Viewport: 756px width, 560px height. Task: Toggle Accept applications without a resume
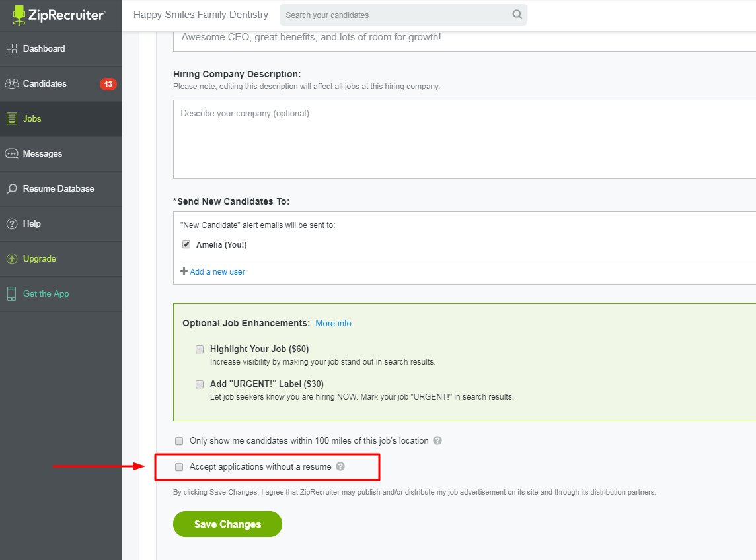pos(179,467)
